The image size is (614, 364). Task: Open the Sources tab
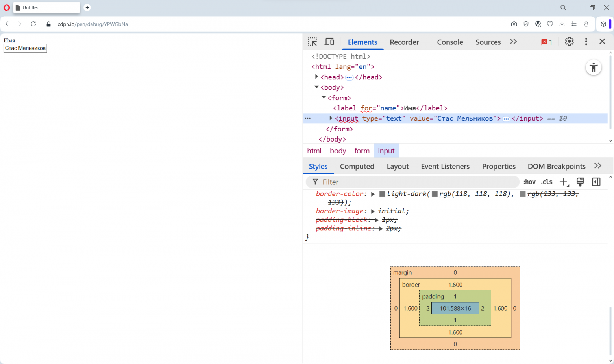click(x=488, y=42)
